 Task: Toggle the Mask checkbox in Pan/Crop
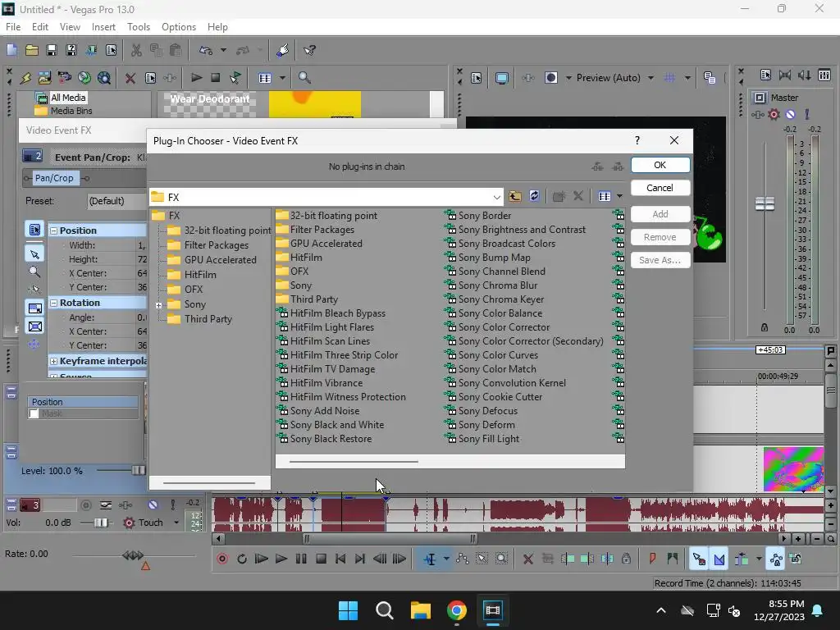tap(34, 413)
